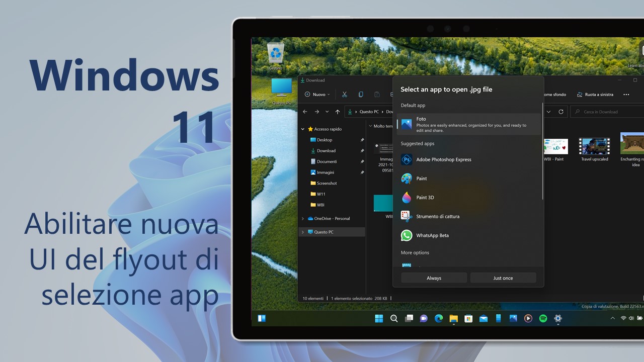Refresh the Download folder view
The height and width of the screenshot is (362, 644).
(x=561, y=112)
